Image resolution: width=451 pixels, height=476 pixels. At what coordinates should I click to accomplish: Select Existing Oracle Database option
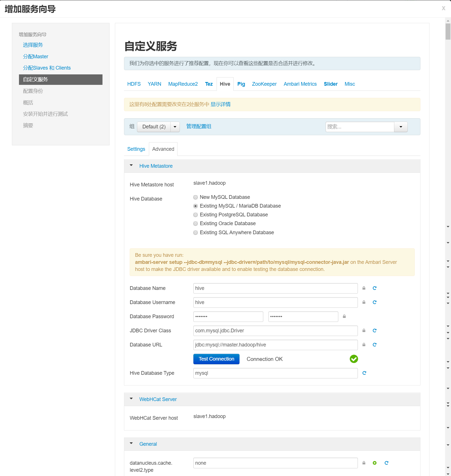[x=195, y=223]
